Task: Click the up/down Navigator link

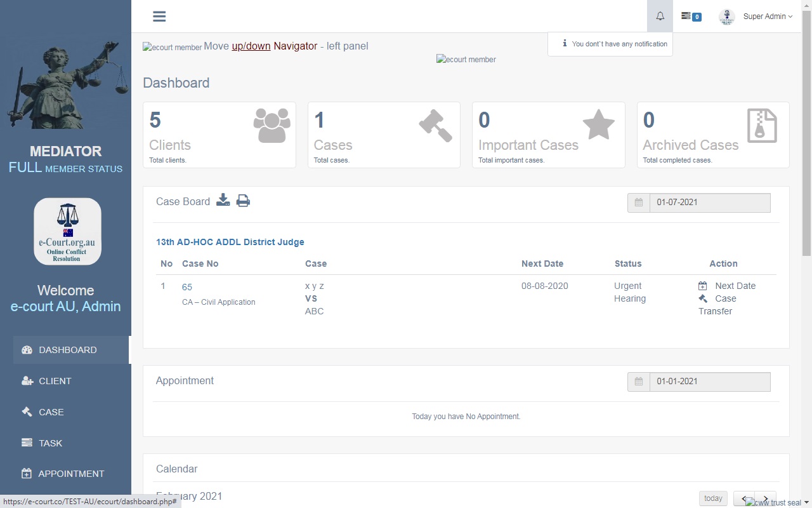Action: pos(251,46)
